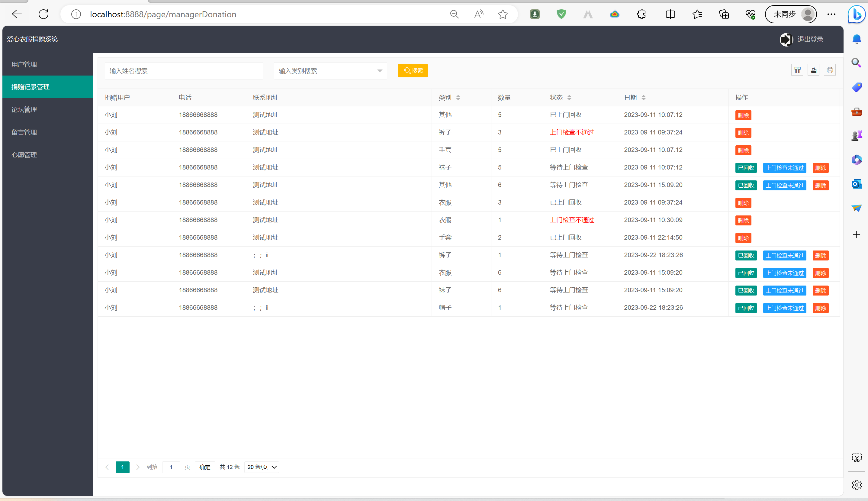
Task: Click the logout icon beside 退出登录
Action: tap(786, 39)
